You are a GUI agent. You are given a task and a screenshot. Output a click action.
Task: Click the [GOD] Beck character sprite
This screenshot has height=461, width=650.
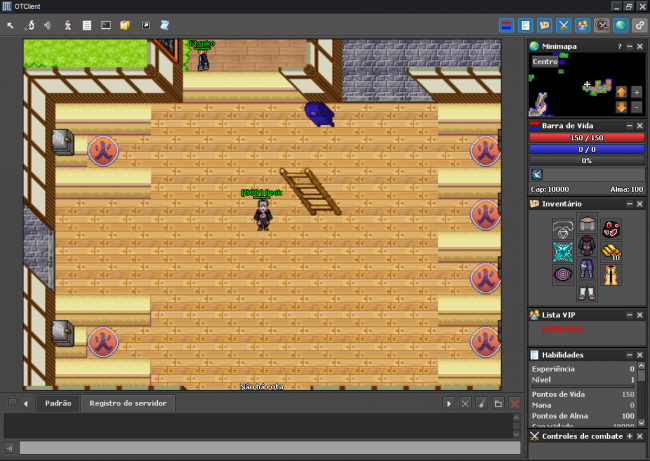click(x=263, y=214)
